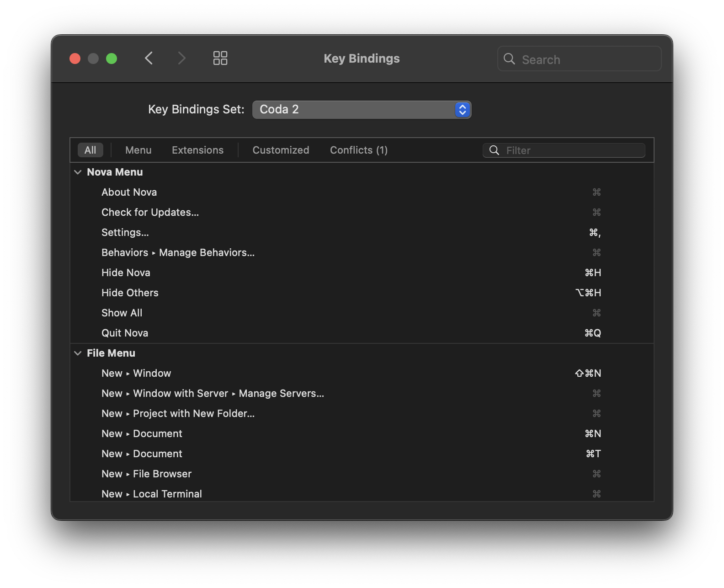Select the New ▸ File Browser row
The width and height of the screenshot is (724, 588).
[362, 474]
